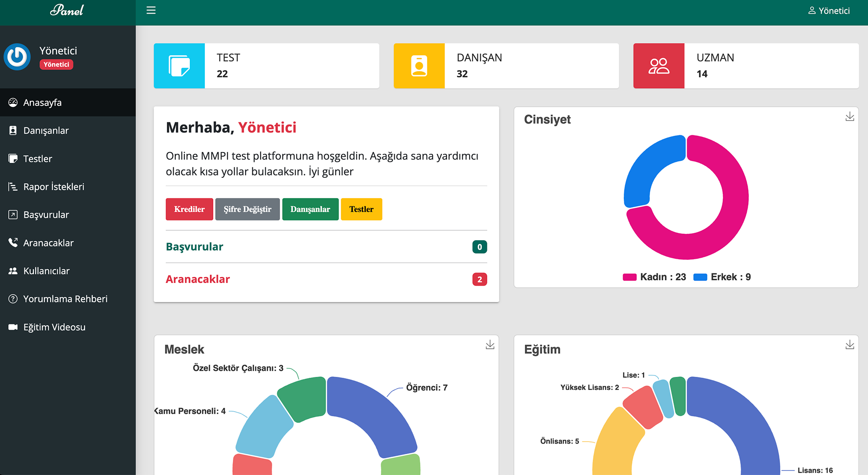Open Yorumlama Rehberi in the sidebar
This screenshot has width=868, height=475.
(x=68, y=299)
